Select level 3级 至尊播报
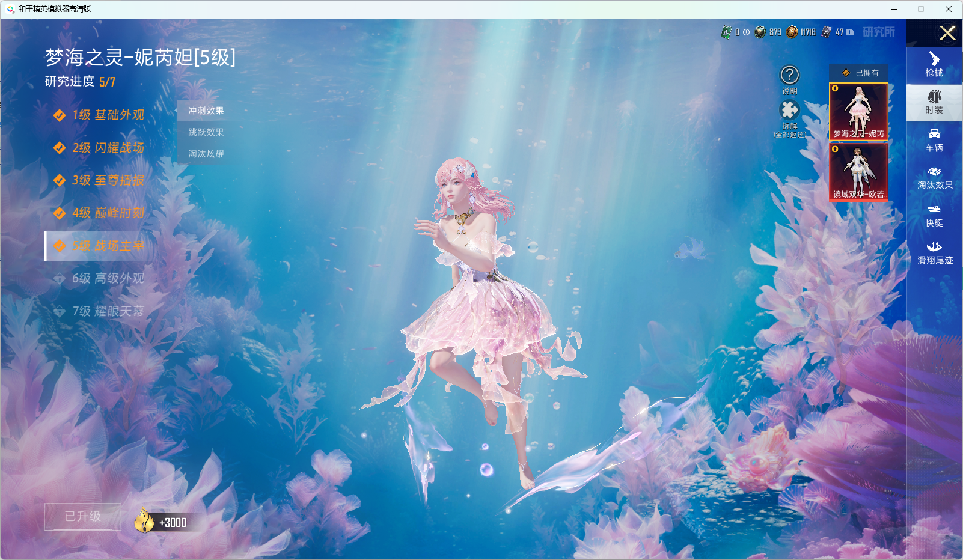 coord(99,180)
